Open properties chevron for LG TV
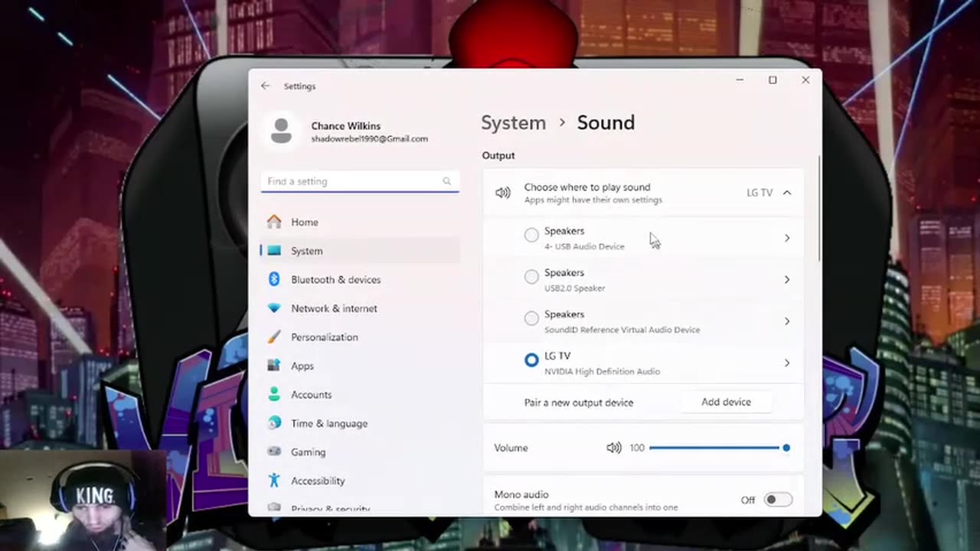Screen dimensions: 980x551 tap(787, 363)
